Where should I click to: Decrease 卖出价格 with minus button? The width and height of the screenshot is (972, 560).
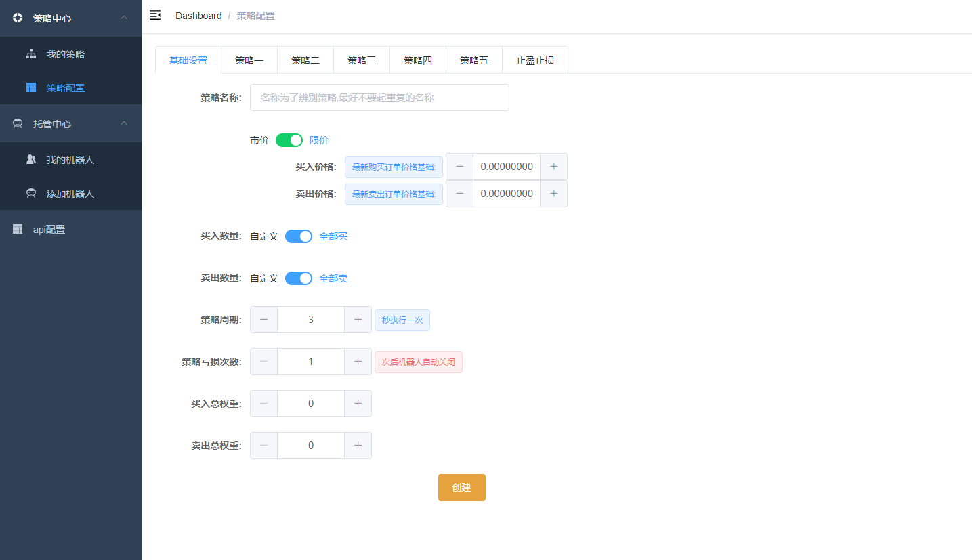[460, 194]
